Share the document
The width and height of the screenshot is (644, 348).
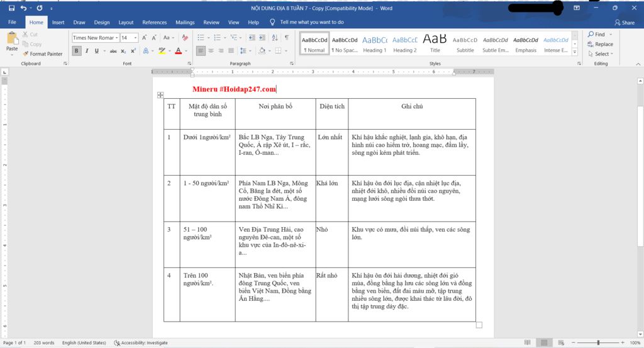coord(625,23)
